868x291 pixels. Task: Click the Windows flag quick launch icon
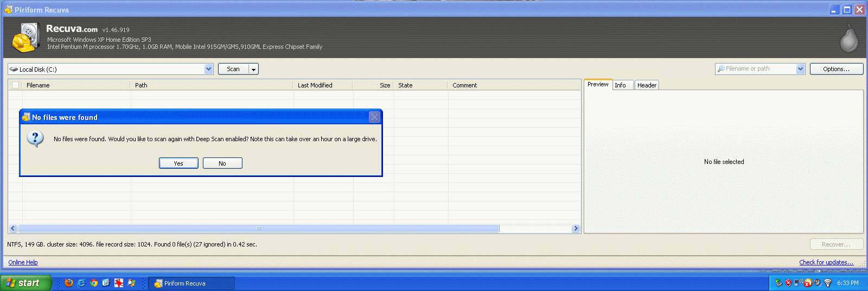click(x=131, y=283)
